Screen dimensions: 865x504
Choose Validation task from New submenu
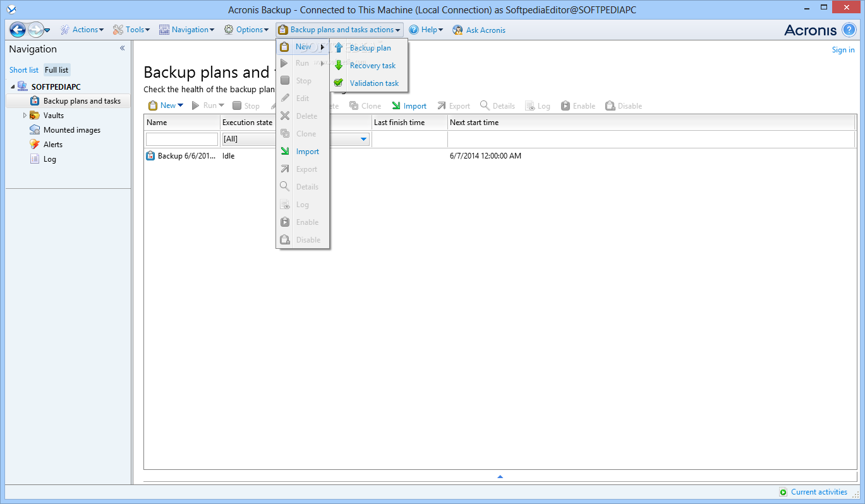pos(370,83)
